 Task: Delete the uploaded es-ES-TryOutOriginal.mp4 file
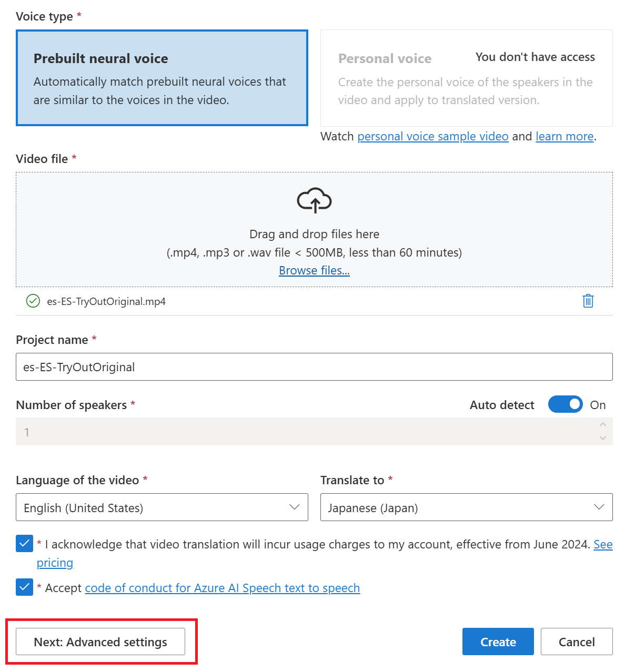(x=588, y=301)
